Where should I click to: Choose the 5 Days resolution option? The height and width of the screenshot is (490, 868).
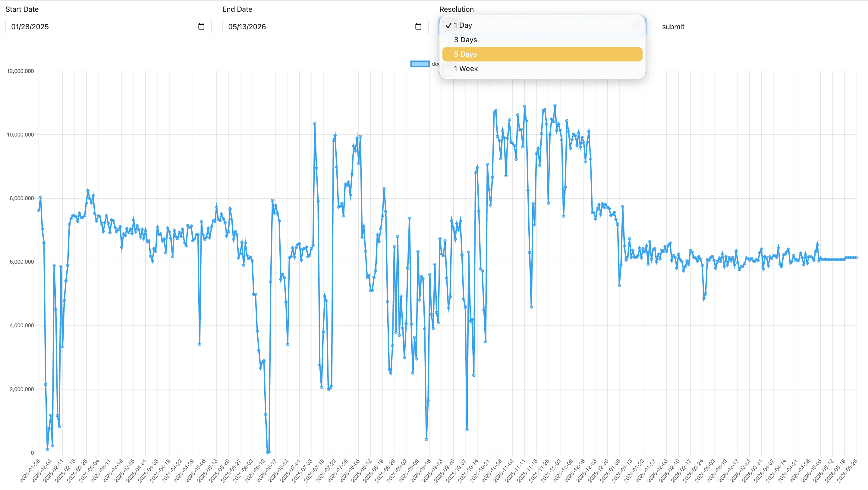(x=542, y=54)
